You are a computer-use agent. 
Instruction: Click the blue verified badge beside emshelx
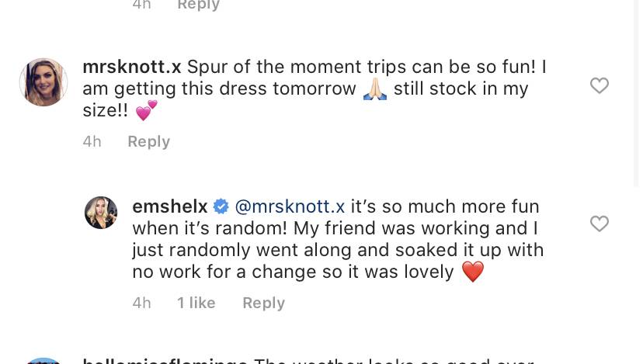coord(221,206)
